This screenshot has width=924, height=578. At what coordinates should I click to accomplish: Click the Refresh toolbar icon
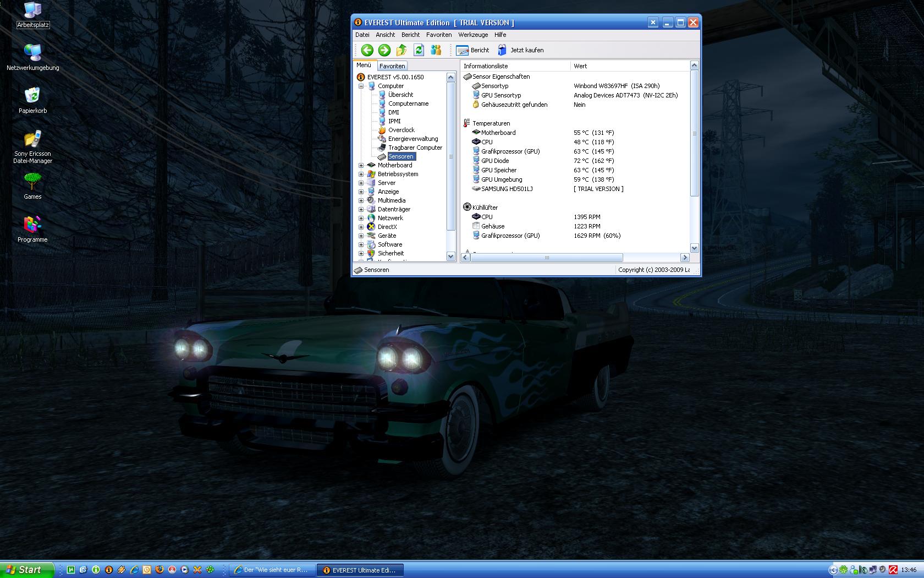pos(419,50)
